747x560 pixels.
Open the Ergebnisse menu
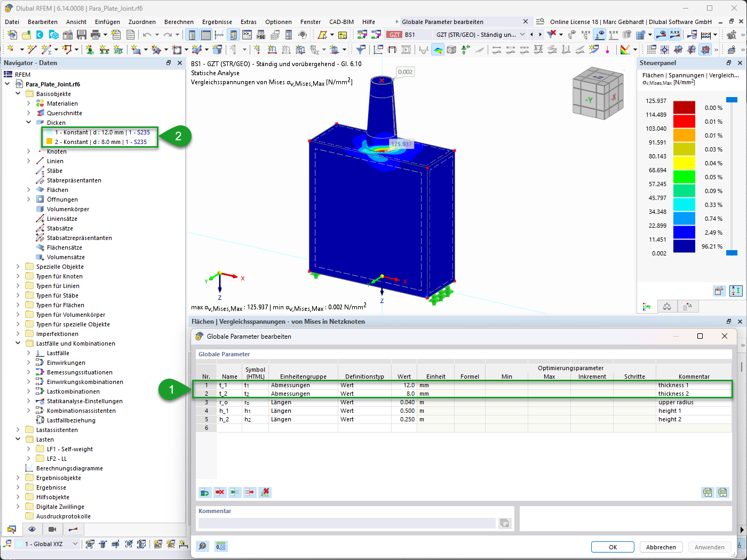click(217, 22)
